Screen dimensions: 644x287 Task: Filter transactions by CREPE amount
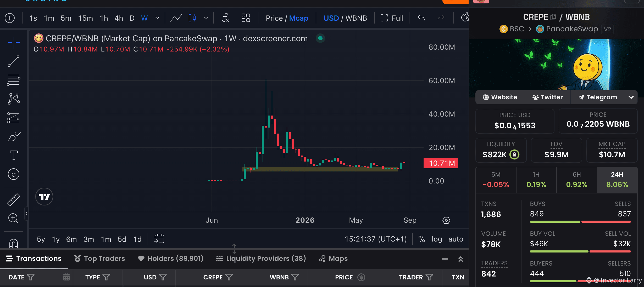pos(229,277)
